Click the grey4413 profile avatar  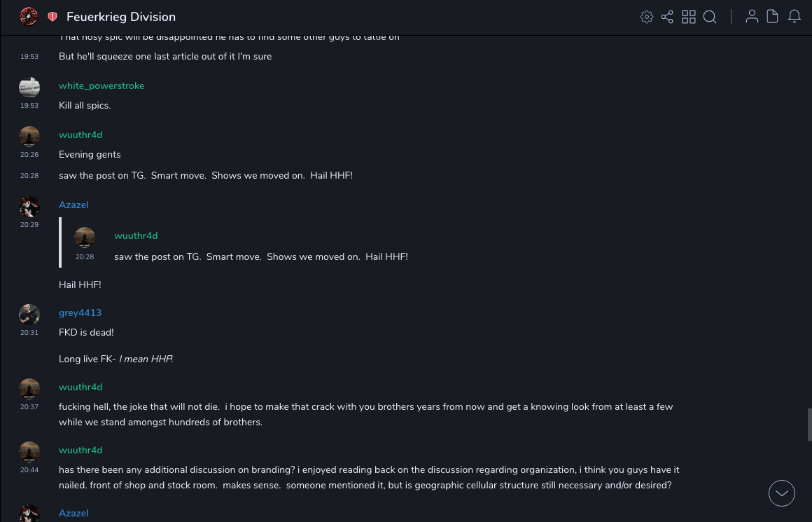tap(29, 314)
